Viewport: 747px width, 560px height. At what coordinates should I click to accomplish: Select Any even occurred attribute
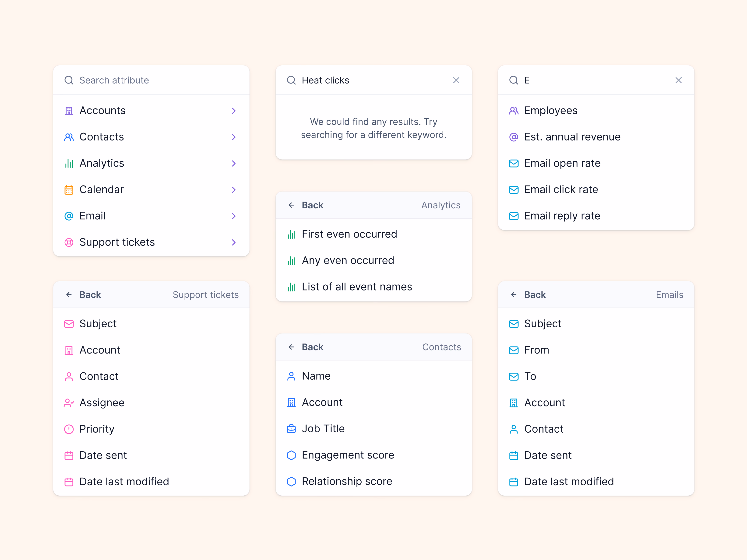(373, 261)
